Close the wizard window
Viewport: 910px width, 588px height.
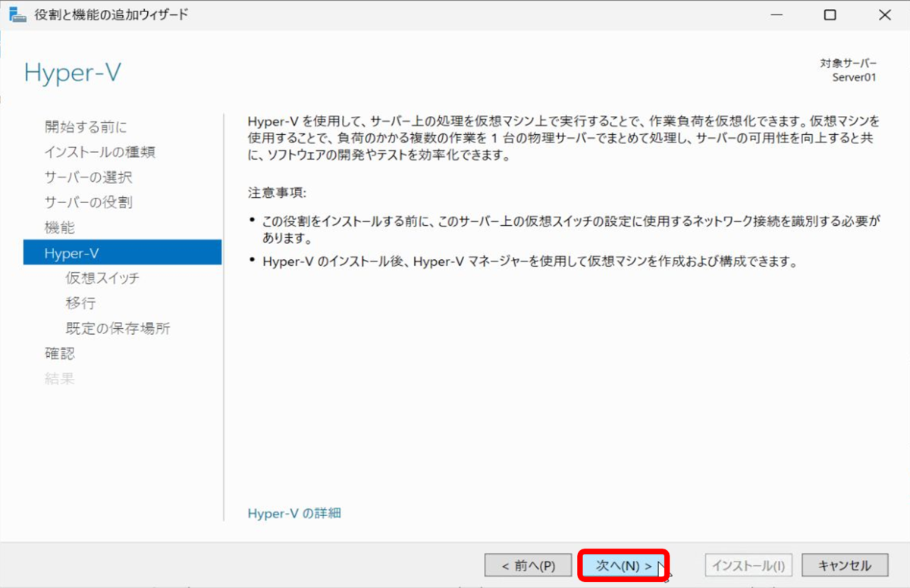884,15
